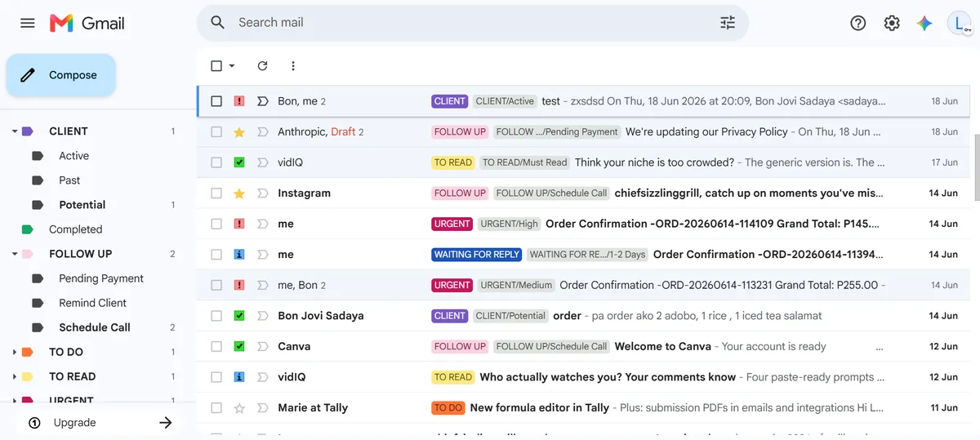This screenshot has width=980, height=440.
Task: Unstar the Anthropic privacy policy email
Action: [239, 131]
